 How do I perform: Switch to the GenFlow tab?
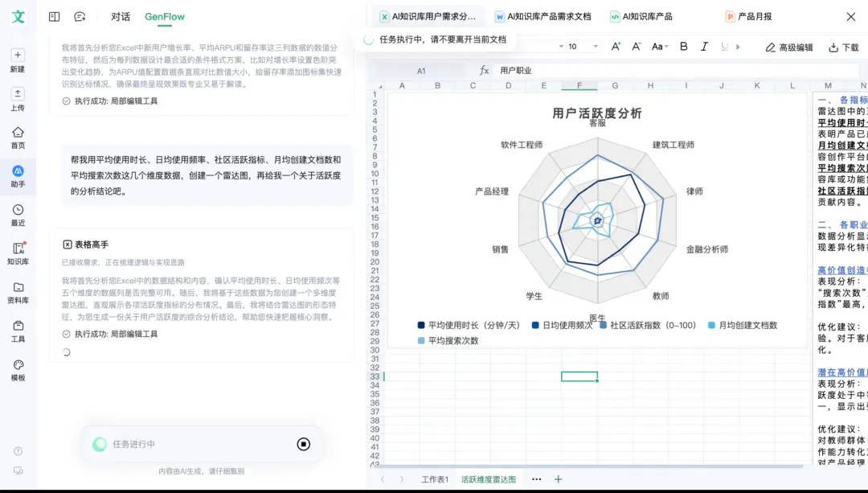[165, 17]
